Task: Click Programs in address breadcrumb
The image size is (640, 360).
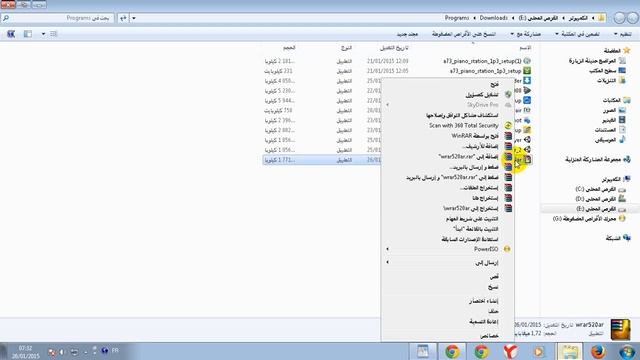Action: pyautogui.click(x=457, y=18)
